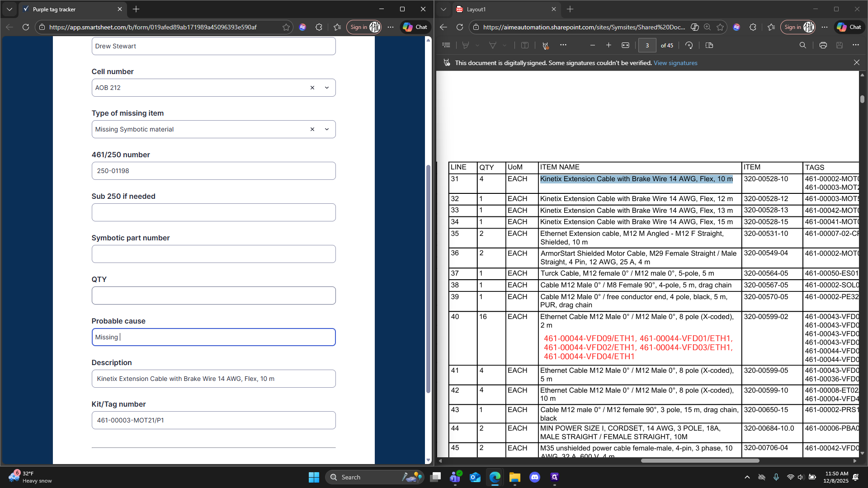The height and width of the screenshot is (488, 868).
Task: Dismiss the digital signature notification bar
Action: (856, 62)
